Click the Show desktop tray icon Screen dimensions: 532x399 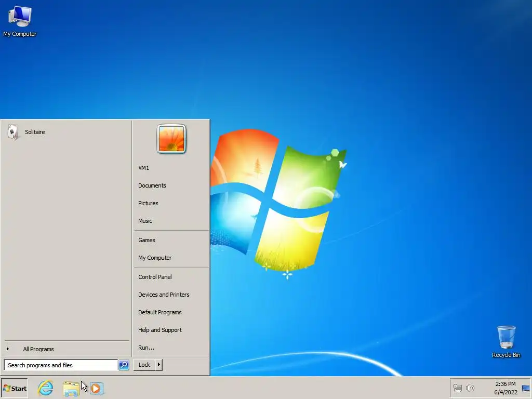(x=526, y=389)
